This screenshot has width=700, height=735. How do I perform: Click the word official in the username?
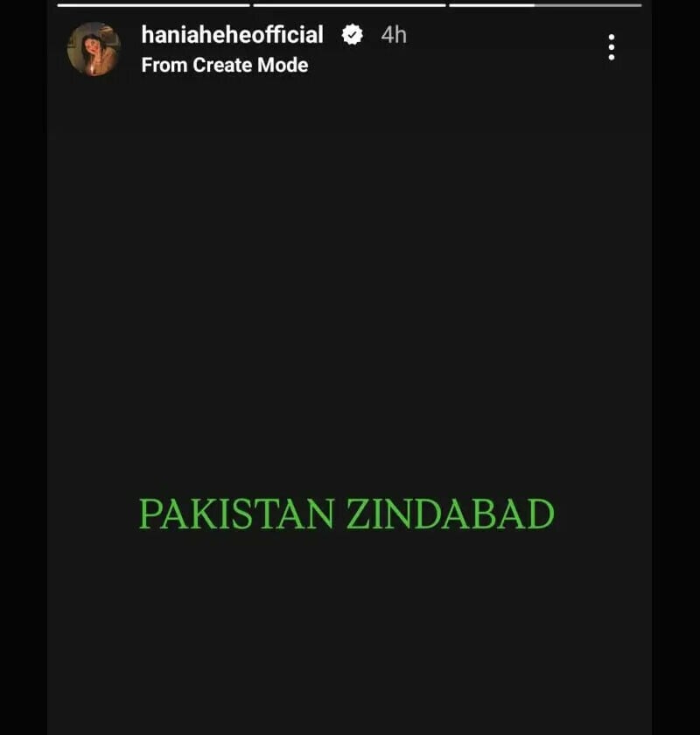[x=283, y=35]
